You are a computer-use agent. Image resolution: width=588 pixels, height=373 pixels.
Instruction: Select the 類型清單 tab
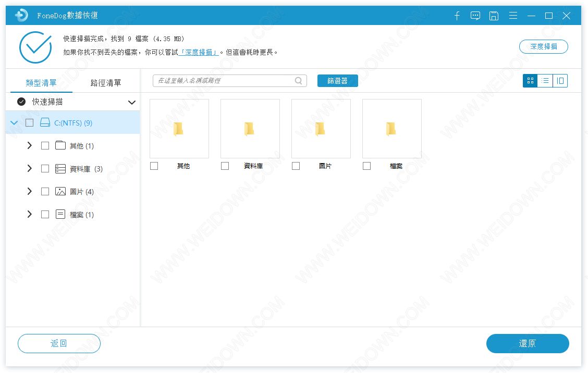(x=41, y=83)
